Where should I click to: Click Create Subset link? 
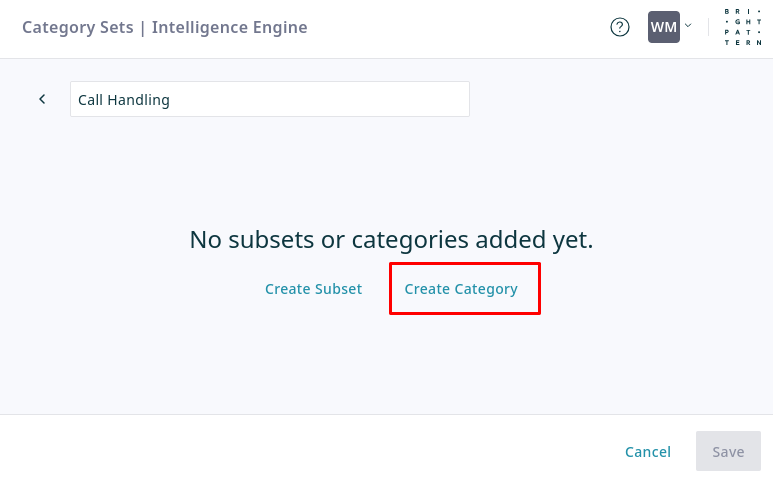click(x=314, y=289)
